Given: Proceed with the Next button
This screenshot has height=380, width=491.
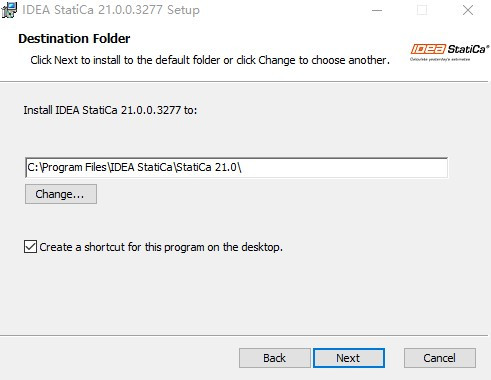Looking at the screenshot, I should coord(349,358).
